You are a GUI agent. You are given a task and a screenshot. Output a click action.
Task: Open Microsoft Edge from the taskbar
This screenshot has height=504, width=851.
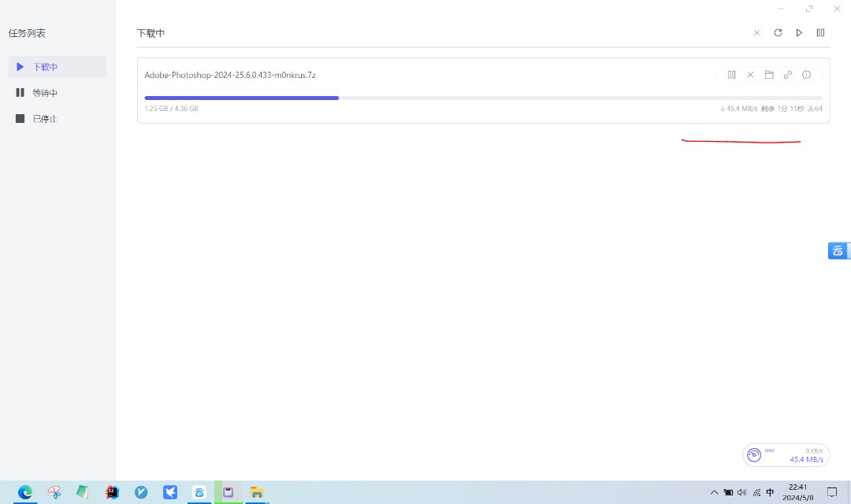[25, 492]
